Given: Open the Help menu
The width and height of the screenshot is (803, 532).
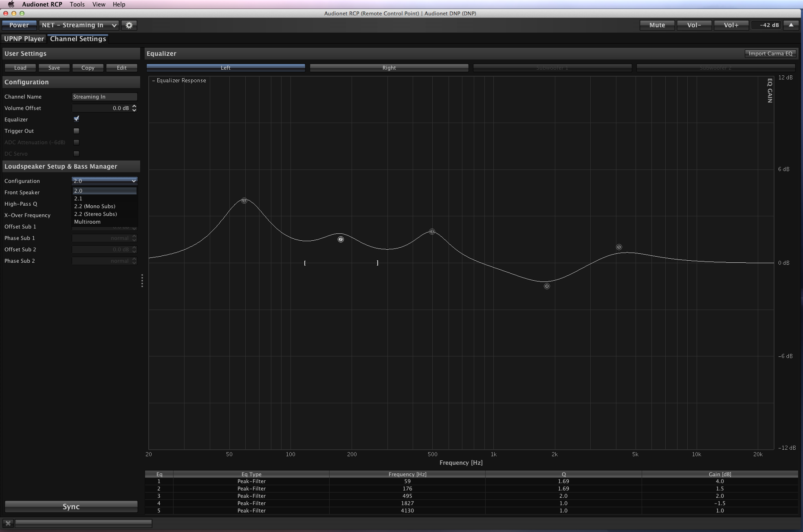Looking at the screenshot, I should (119, 4).
